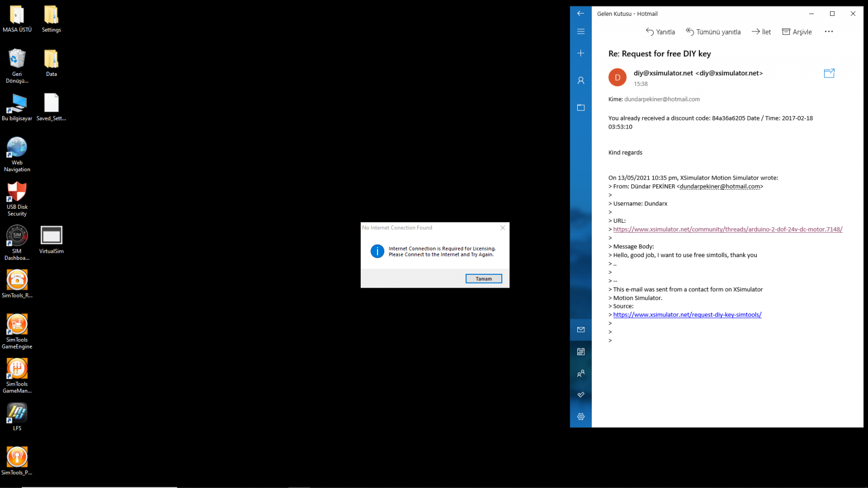Viewport: 868px width, 488px height.
Task: Click quoted dundarpekiner@hotmail.com address link
Action: tap(720, 187)
